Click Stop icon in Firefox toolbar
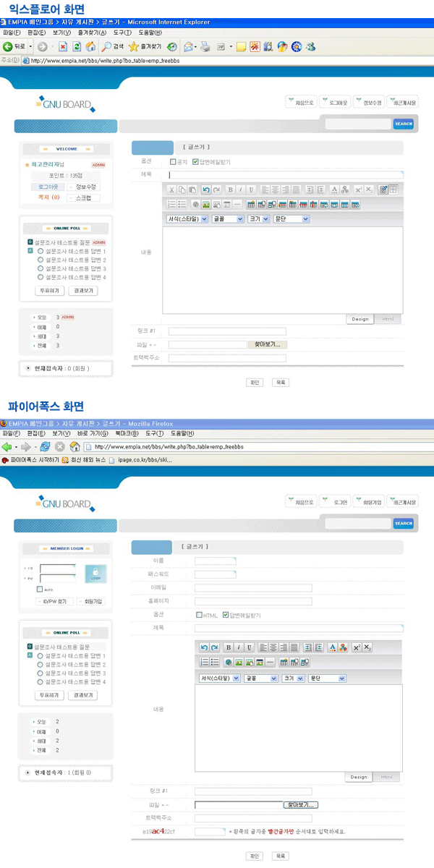This screenshot has height=868, width=434. 60,446
